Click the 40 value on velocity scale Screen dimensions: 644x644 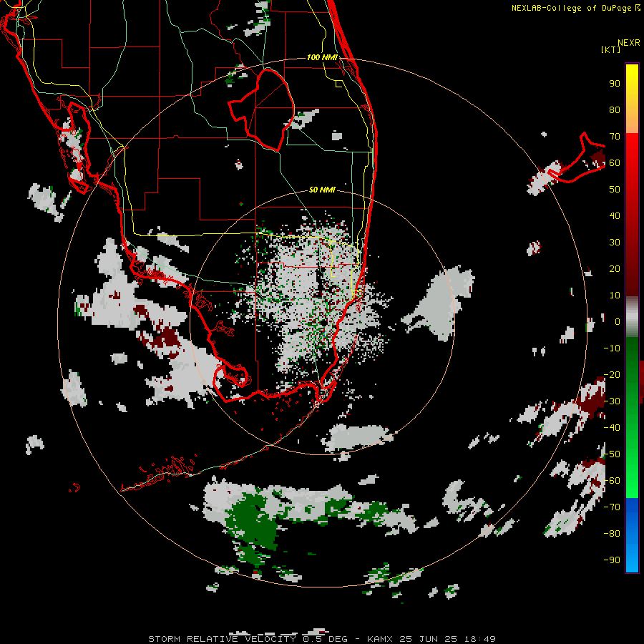coord(615,215)
